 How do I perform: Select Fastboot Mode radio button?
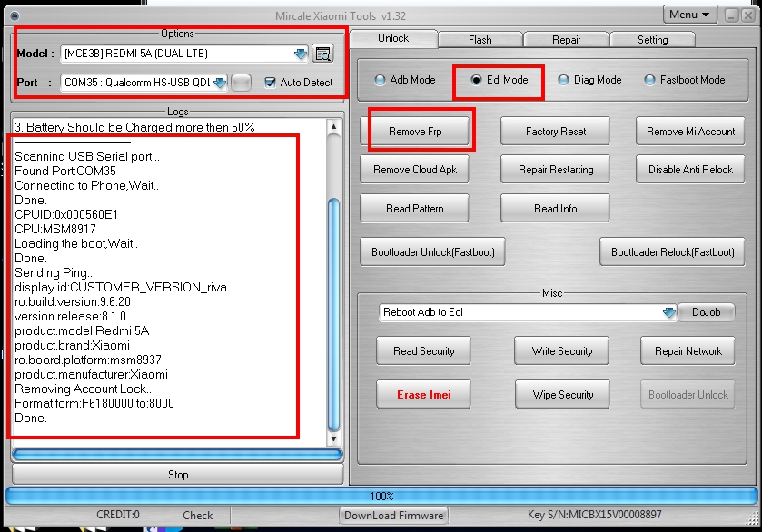pyautogui.click(x=649, y=80)
